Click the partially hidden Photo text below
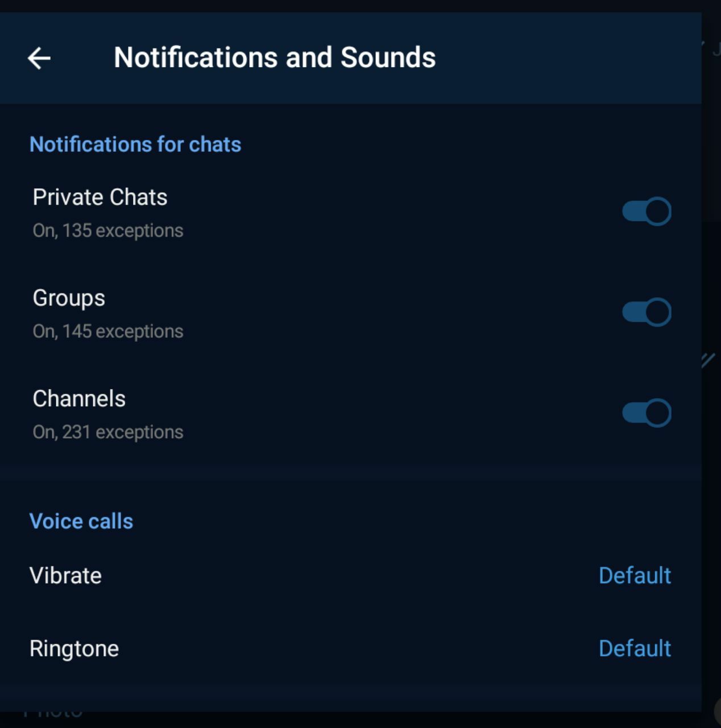 (53, 714)
